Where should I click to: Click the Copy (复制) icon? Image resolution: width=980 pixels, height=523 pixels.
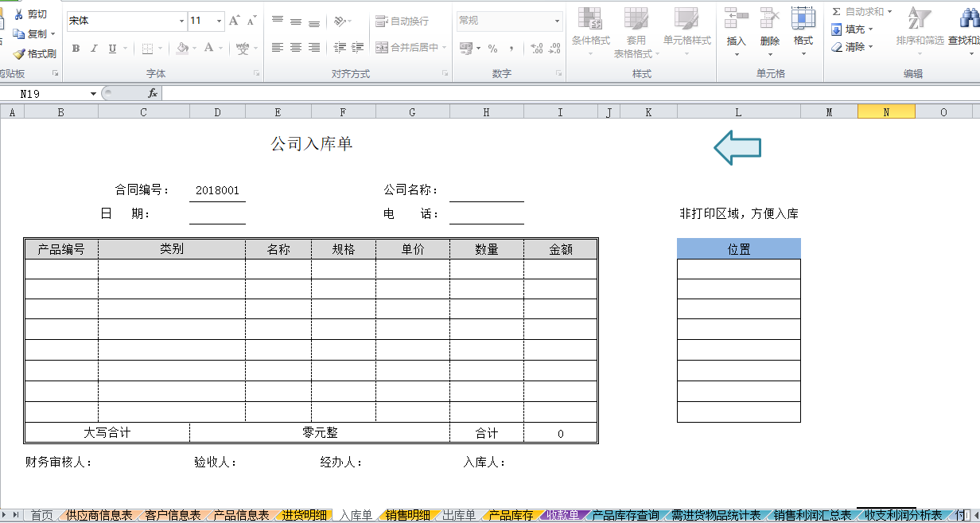pyautogui.click(x=18, y=34)
